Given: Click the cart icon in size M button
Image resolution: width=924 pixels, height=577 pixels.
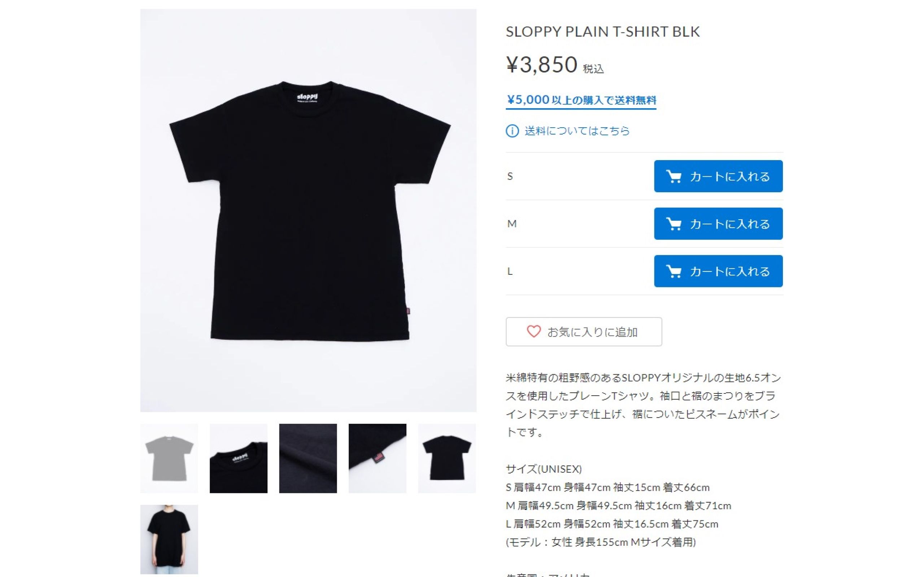Looking at the screenshot, I should pyautogui.click(x=674, y=224).
